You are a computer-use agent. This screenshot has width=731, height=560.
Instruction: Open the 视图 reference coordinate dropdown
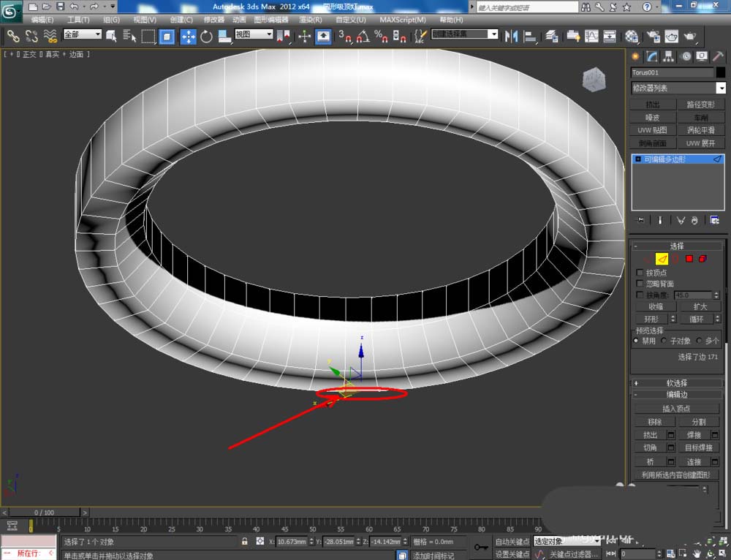pos(254,34)
